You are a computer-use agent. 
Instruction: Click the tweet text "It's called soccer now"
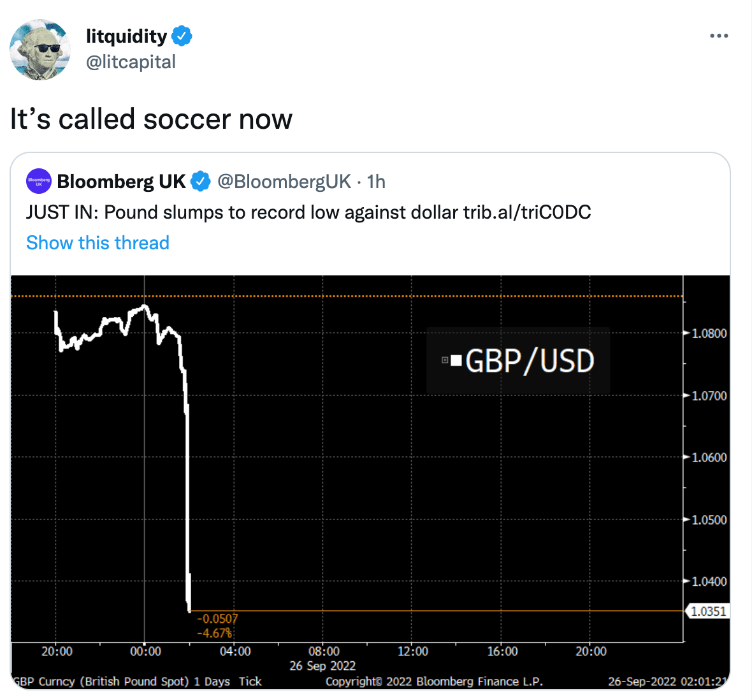click(x=151, y=119)
